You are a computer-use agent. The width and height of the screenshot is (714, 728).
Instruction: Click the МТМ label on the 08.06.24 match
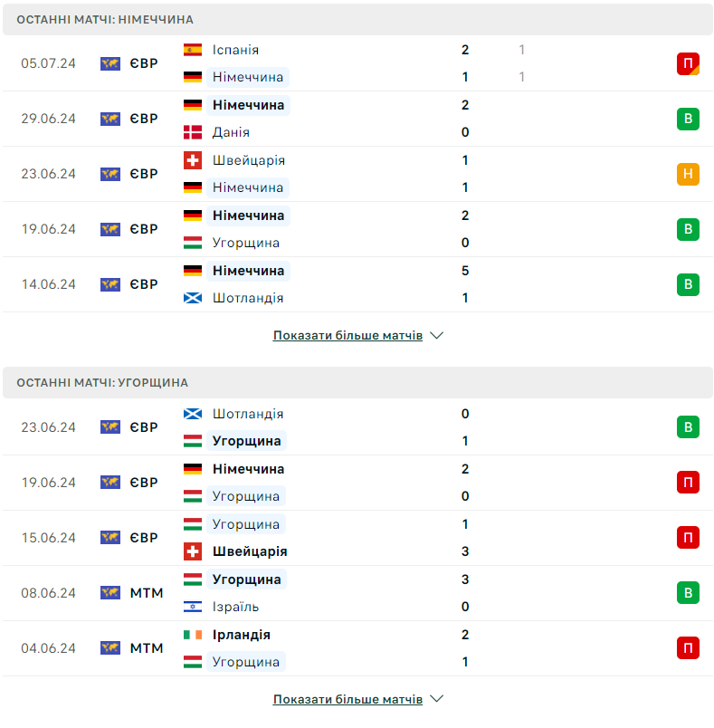(147, 593)
